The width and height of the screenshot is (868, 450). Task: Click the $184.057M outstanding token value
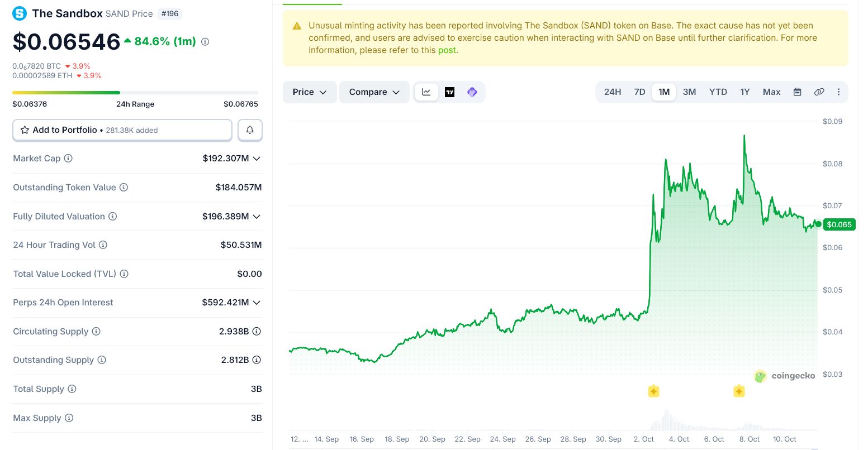239,188
